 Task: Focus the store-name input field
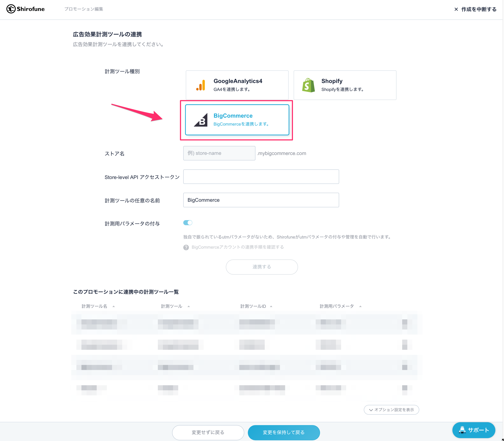pyautogui.click(x=219, y=153)
